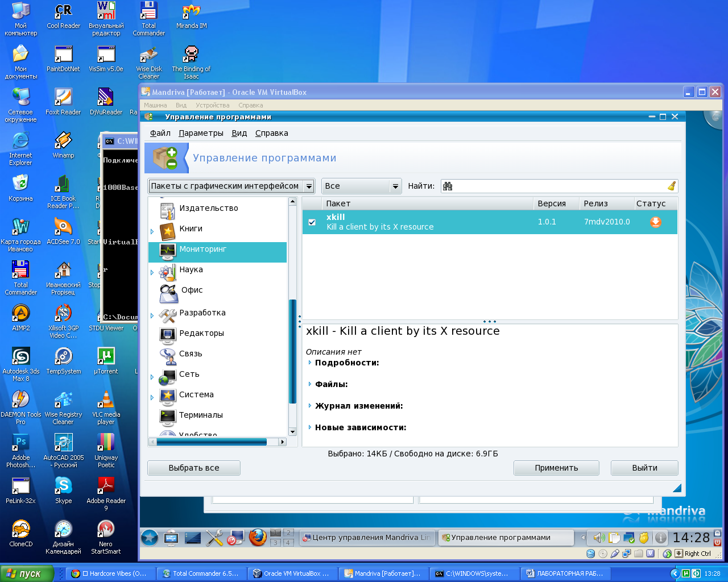Viewport: 728px width, 582px height.
Task: Open VirtualBox Устройства menu
Action: click(213, 105)
